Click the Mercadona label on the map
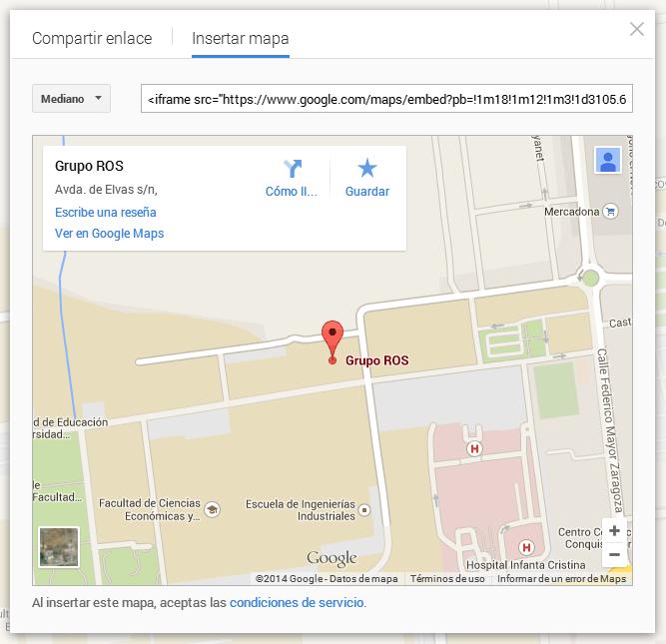666x644 pixels. [572, 212]
